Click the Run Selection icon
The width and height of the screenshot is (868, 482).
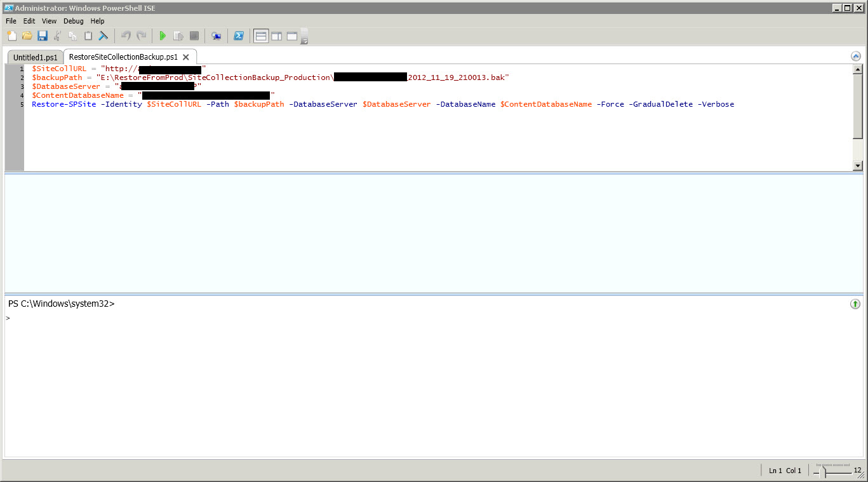tap(178, 36)
